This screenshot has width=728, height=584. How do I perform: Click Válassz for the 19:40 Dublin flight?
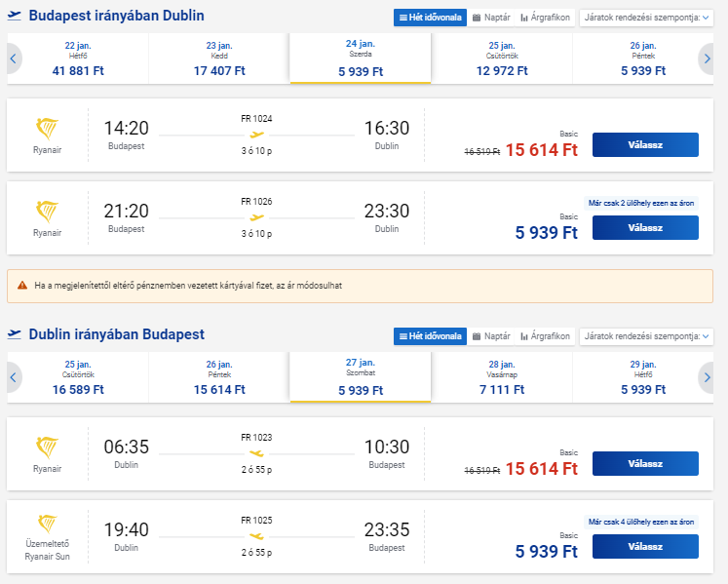tap(645, 546)
